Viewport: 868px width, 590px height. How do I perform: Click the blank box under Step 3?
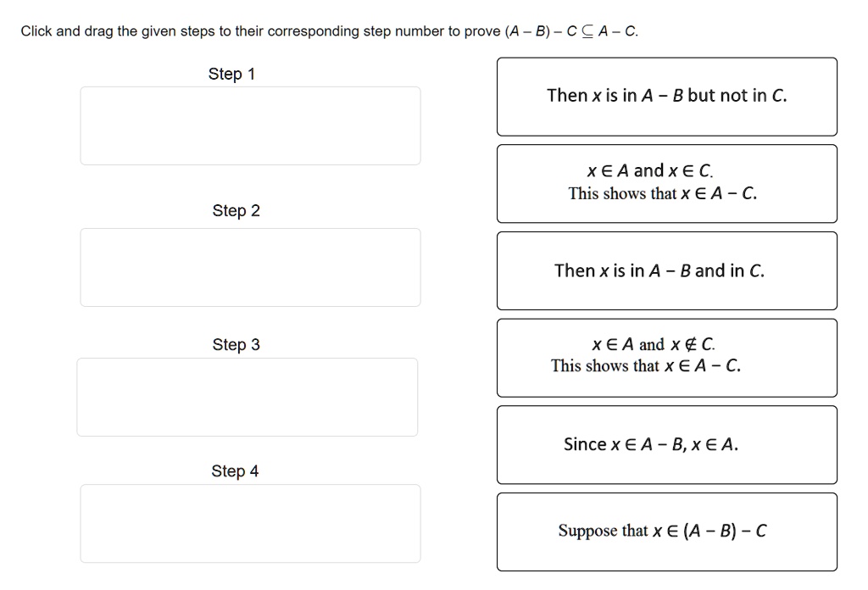pyautogui.click(x=248, y=396)
